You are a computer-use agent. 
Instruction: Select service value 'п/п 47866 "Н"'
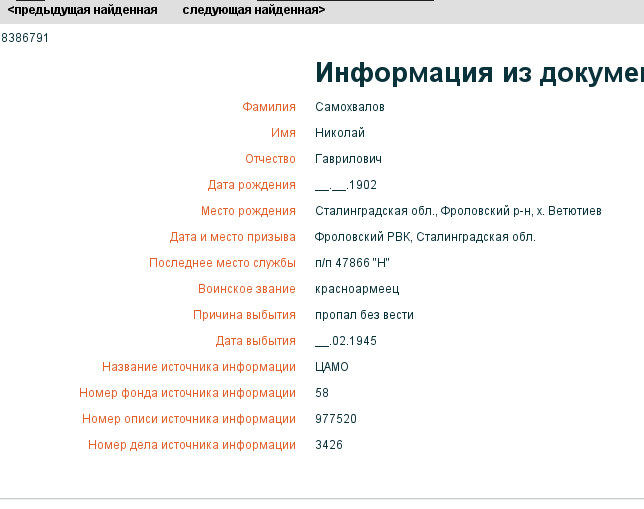point(352,263)
